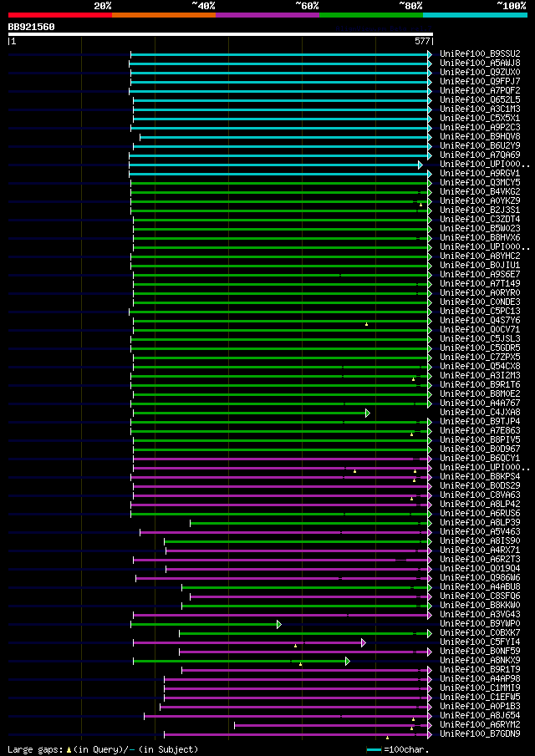Click the green ~80% identity legend segment
Image resolution: width=535 pixels, height=756 pixels.
(x=371, y=15)
